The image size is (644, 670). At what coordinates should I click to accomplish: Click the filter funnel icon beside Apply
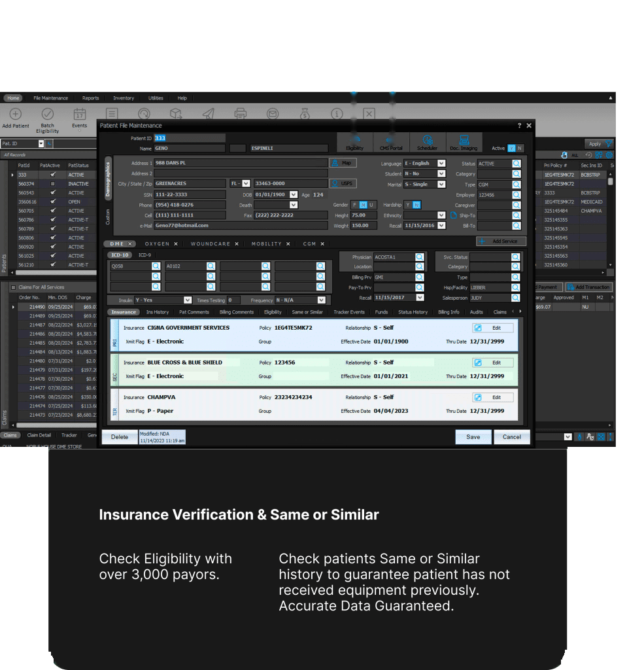tap(609, 144)
